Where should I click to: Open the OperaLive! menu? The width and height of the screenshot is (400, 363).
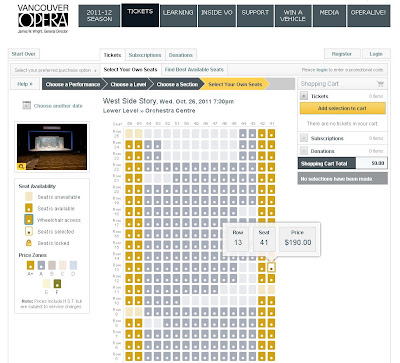click(x=368, y=16)
